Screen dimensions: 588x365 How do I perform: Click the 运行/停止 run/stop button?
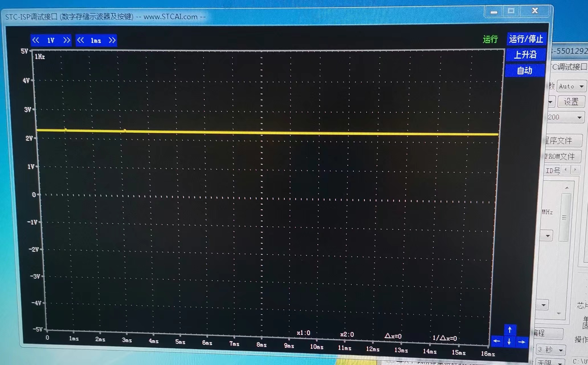point(526,39)
